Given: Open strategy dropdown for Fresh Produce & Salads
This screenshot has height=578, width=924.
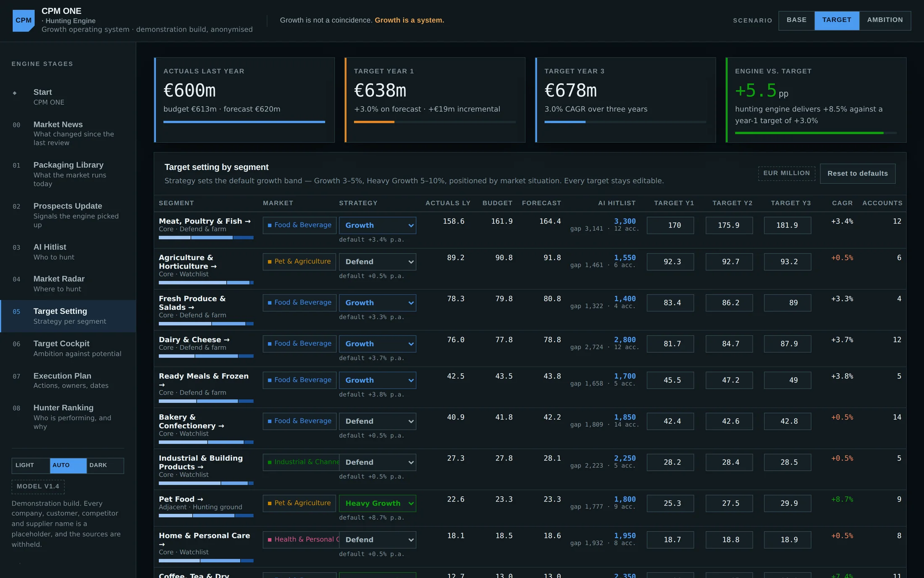Looking at the screenshot, I should 378,303.
